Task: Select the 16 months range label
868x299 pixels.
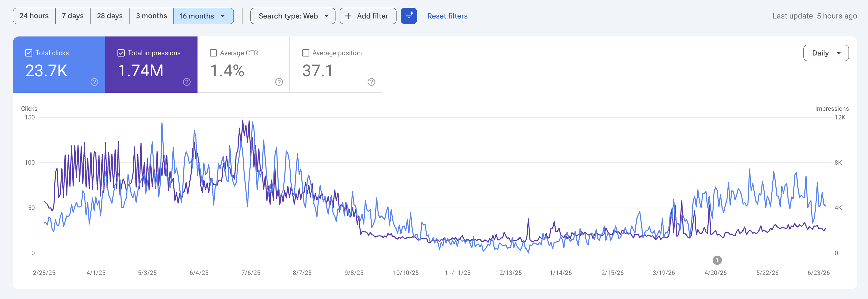Action: point(197,16)
